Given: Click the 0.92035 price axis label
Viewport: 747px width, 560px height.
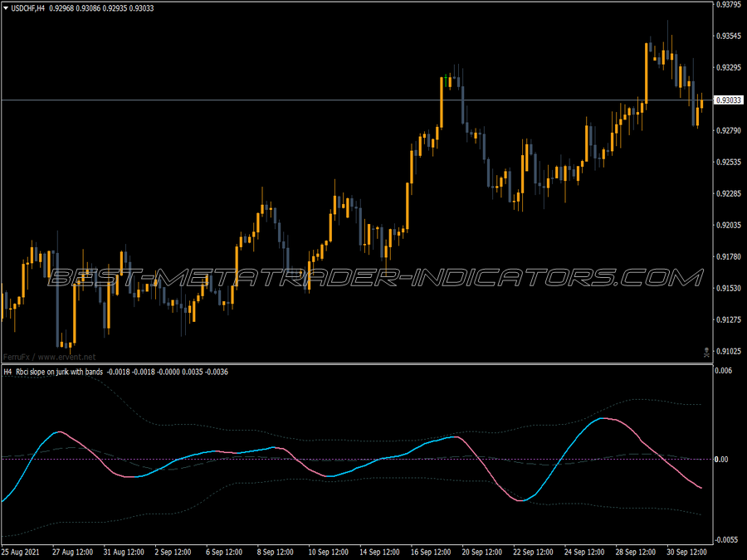Looking at the screenshot, I should coord(729,225).
